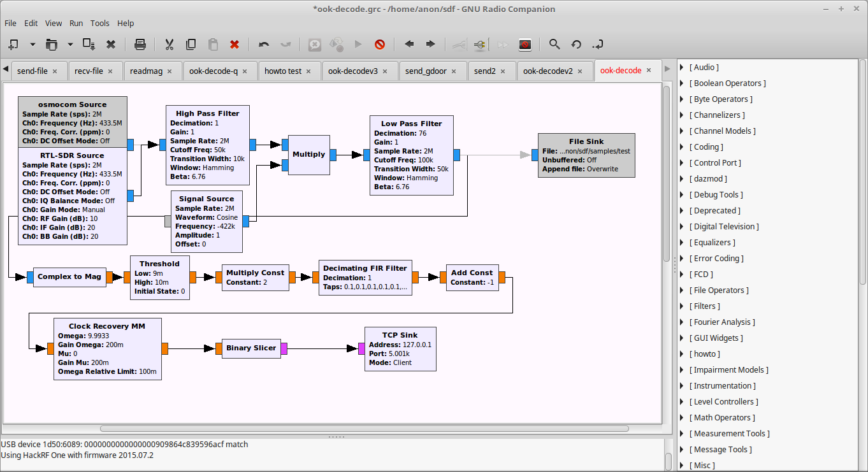Click the canvas vertical scrollbar
This screenshot has width=868, height=472.
point(667,173)
